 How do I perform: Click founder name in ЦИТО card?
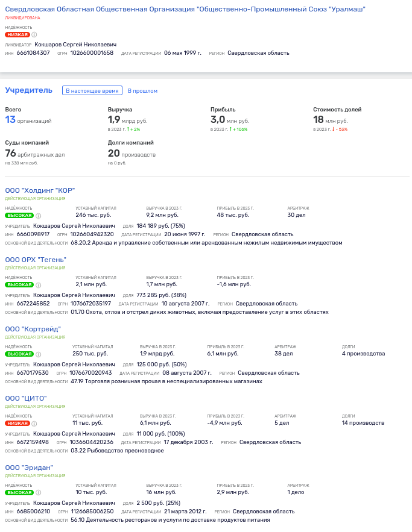(x=74, y=434)
